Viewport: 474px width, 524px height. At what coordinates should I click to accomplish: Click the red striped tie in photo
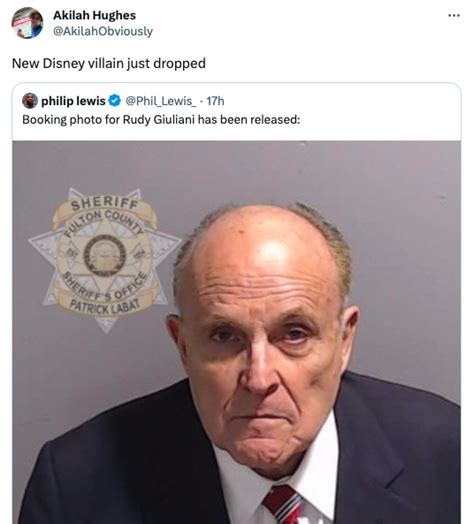pos(284,504)
